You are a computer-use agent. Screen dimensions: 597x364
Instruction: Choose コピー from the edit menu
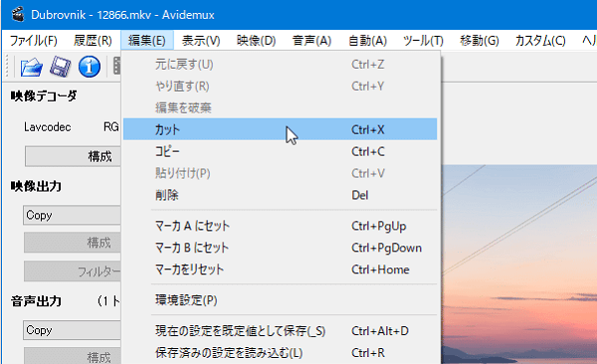tap(280, 151)
